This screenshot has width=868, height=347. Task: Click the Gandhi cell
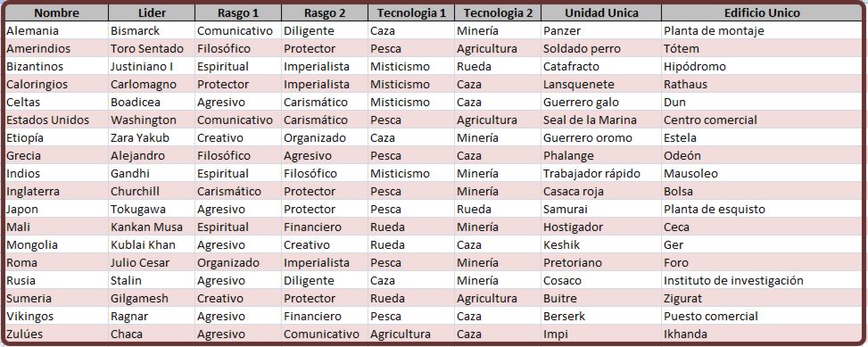pos(152,173)
